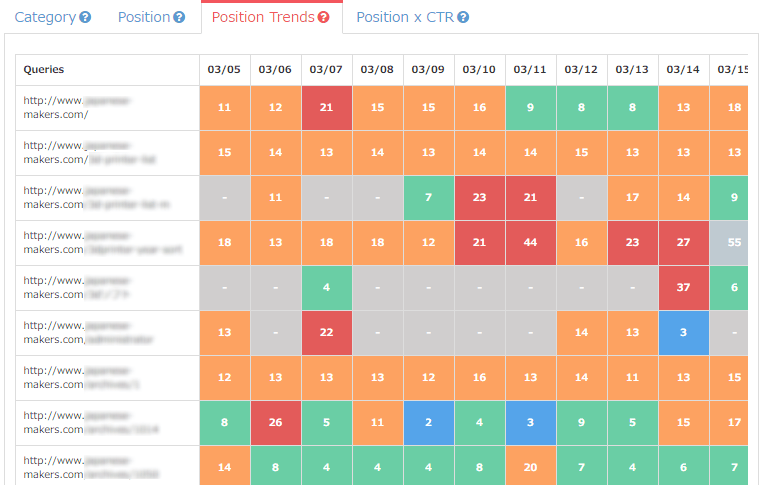
Task: Click the red cell showing 26
Action: click(275, 423)
